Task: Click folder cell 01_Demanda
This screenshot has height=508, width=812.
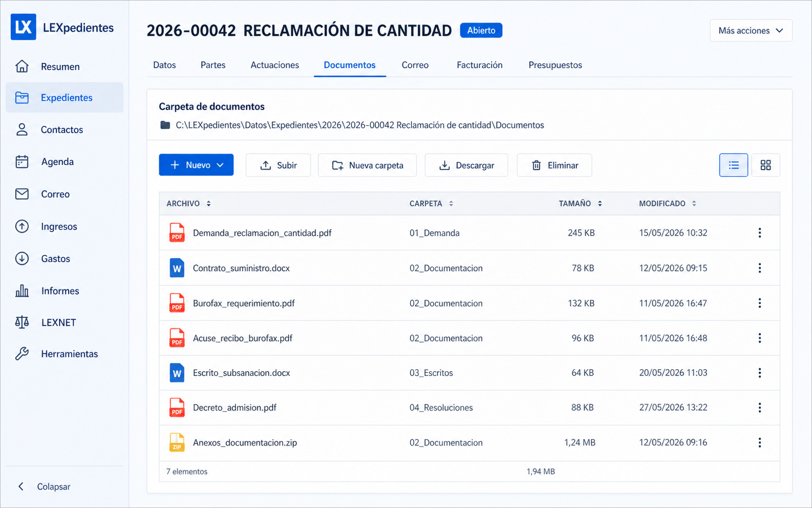Action: 435,233
